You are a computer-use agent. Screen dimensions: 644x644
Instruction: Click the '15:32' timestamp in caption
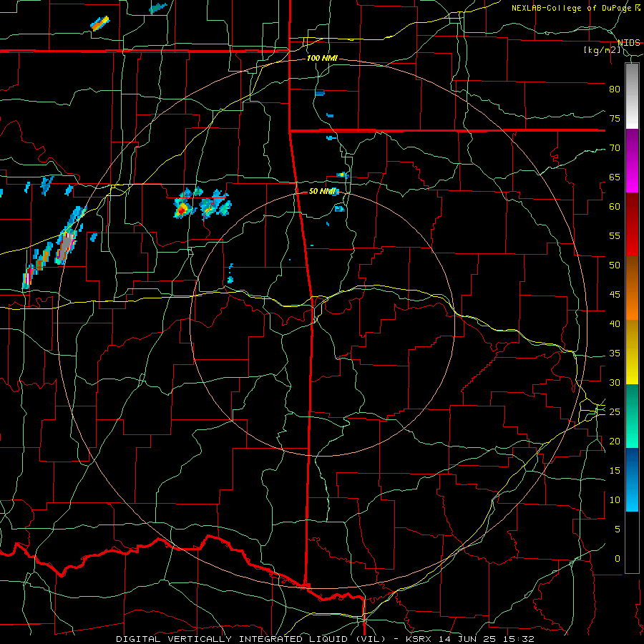519,639
